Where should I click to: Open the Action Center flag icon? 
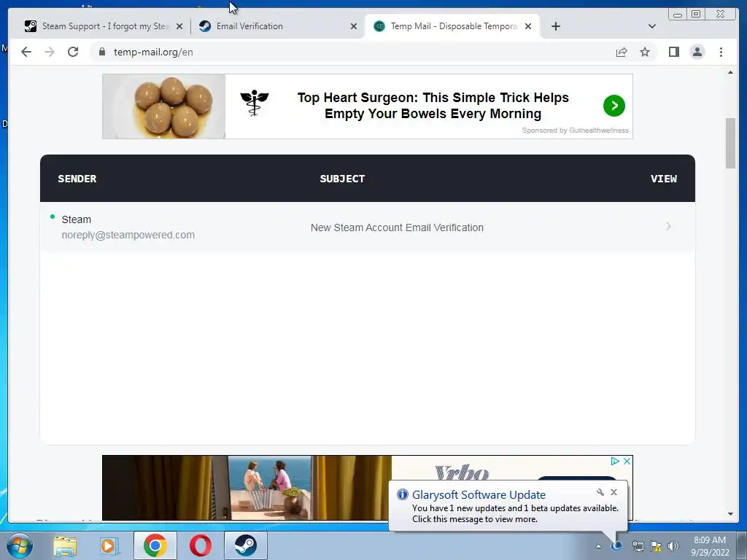pos(656,546)
